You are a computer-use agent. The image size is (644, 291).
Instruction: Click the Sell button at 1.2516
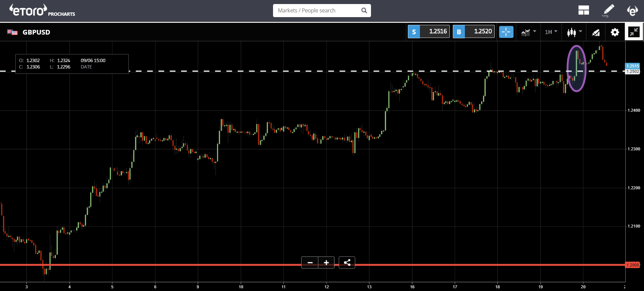pyautogui.click(x=429, y=32)
